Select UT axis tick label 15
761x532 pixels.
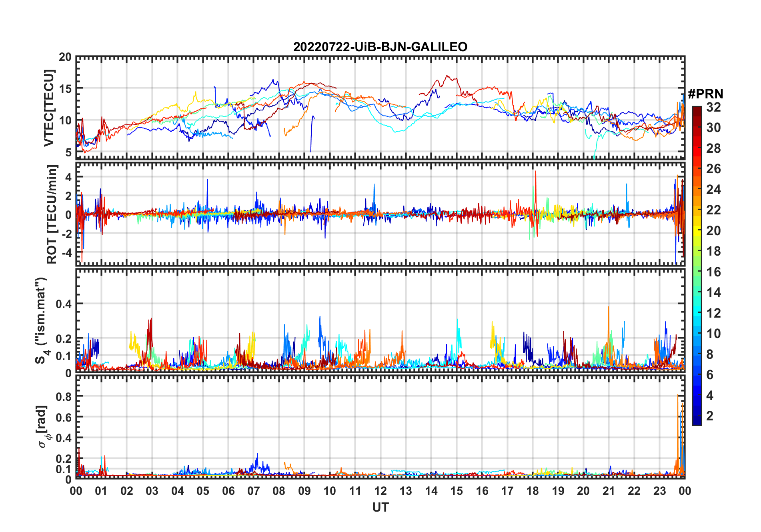coord(457,491)
